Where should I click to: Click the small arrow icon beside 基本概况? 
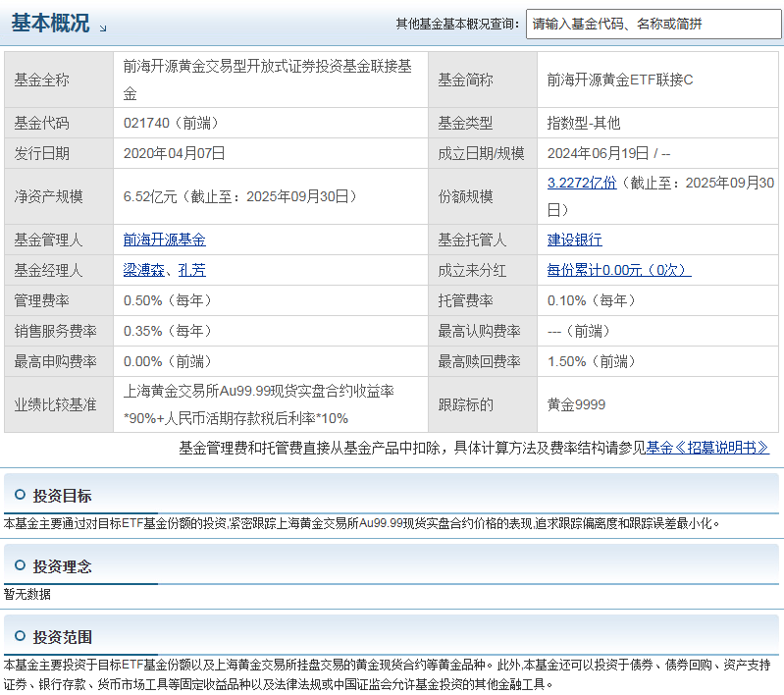103,28
